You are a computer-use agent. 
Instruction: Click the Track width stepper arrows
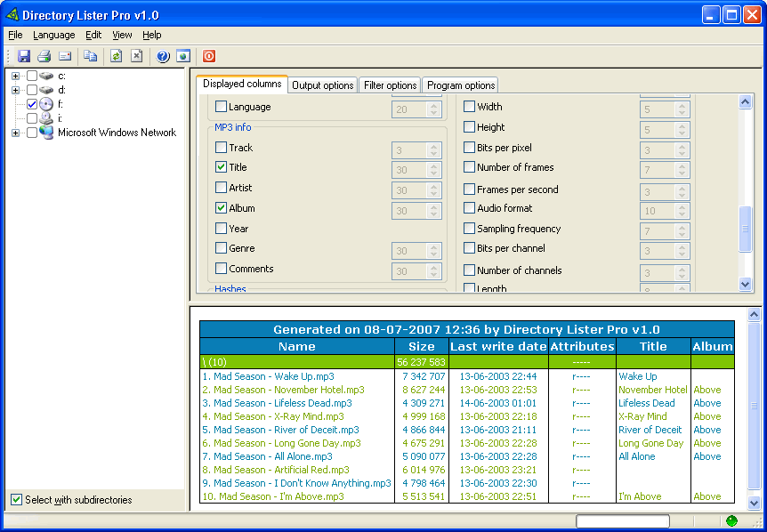[x=434, y=150]
